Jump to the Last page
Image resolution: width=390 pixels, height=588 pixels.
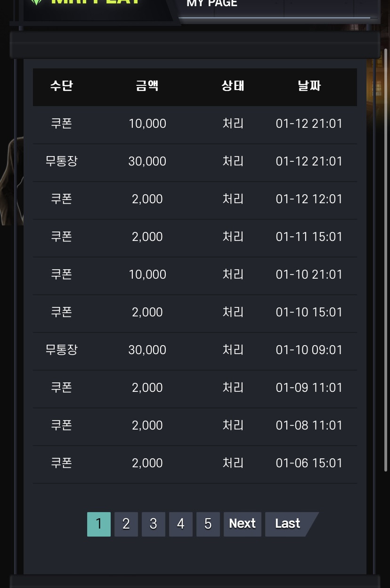(x=289, y=524)
